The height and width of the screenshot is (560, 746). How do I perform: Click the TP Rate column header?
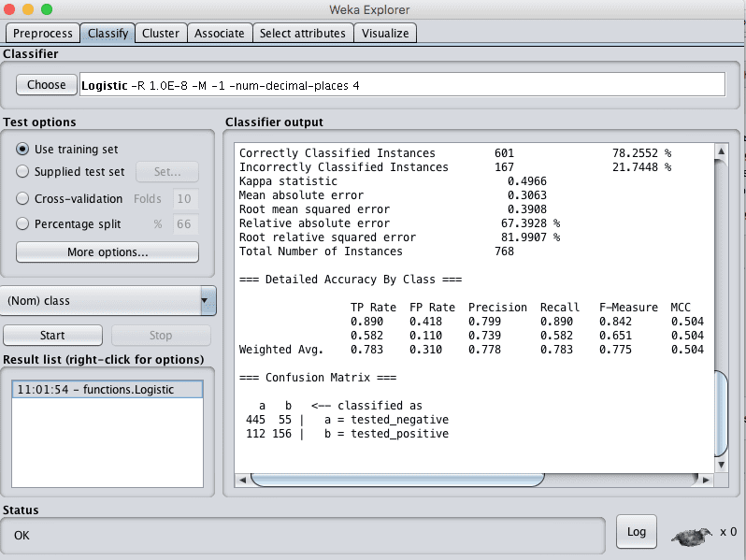click(x=374, y=308)
